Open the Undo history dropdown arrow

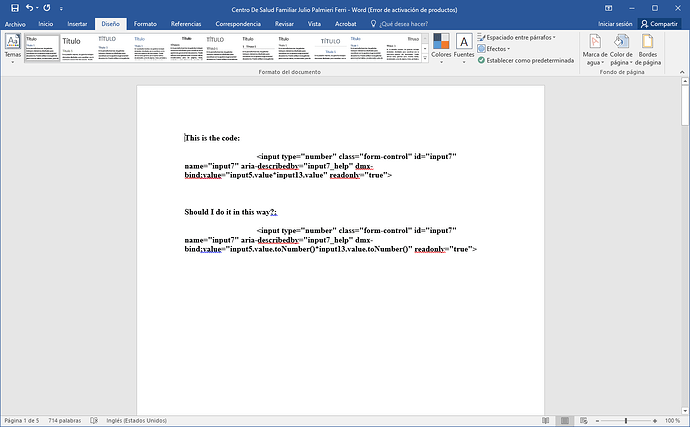[37, 8]
